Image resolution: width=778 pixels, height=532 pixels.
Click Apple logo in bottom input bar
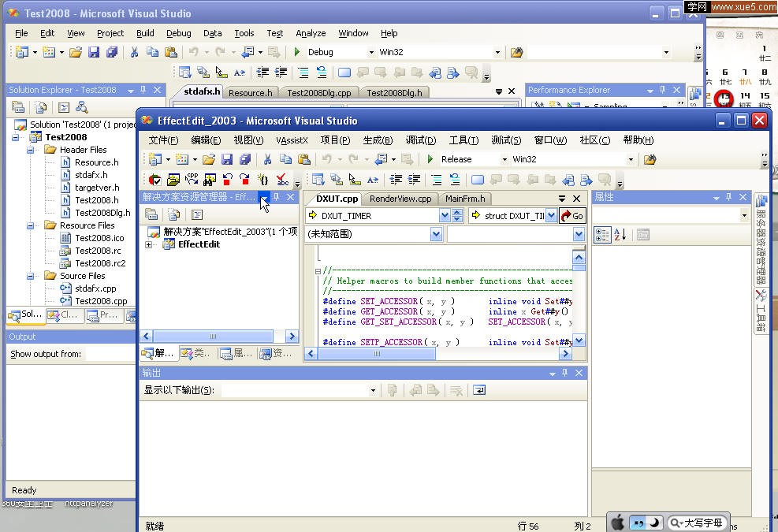(617, 523)
